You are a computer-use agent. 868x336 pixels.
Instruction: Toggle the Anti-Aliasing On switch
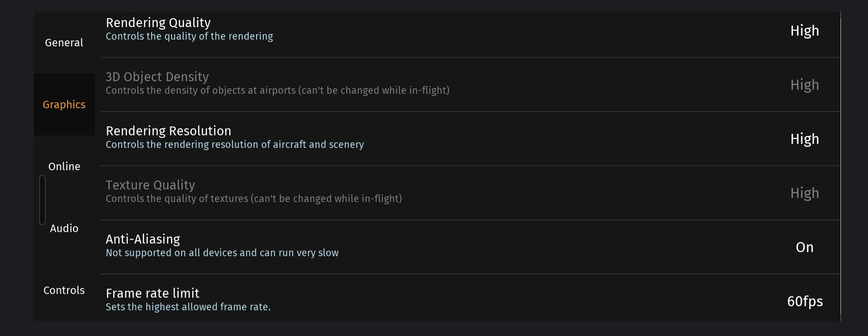(x=804, y=247)
